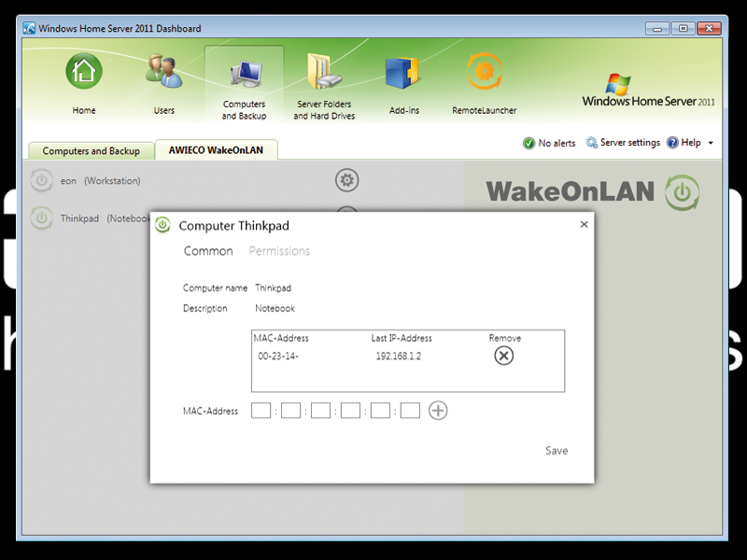Open the Add-ins section icon
This screenshot has height=560, width=747.
coord(402,73)
